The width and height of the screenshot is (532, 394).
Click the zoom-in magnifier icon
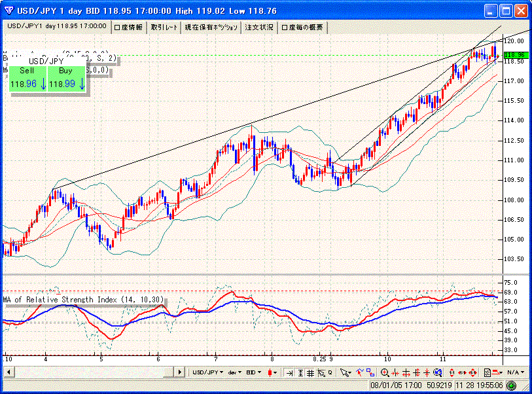[385, 372]
